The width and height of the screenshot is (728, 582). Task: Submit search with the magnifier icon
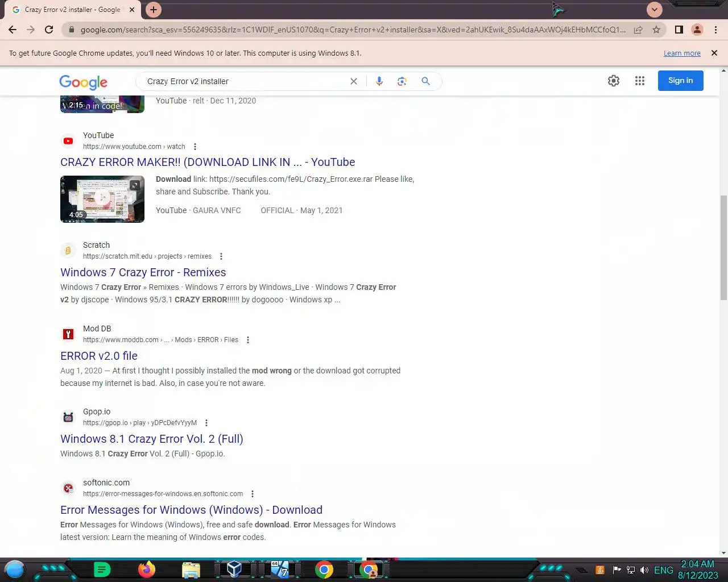(425, 81)
